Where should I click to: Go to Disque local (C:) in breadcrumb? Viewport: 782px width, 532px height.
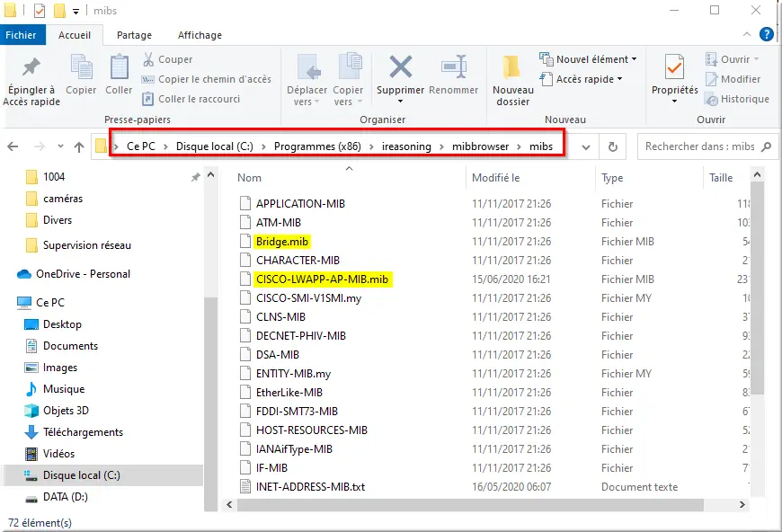[x=215, y=146]
